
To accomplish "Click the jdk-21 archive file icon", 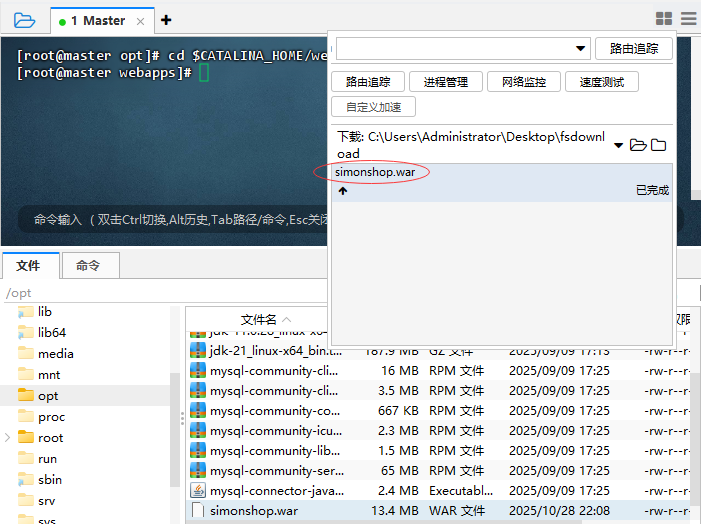I will point(198,351).
